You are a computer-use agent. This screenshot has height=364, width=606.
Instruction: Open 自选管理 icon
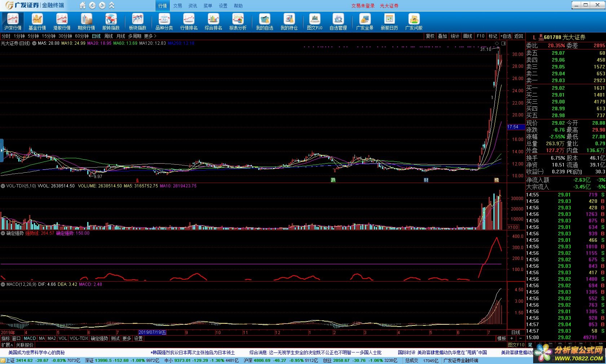[338, 22]
